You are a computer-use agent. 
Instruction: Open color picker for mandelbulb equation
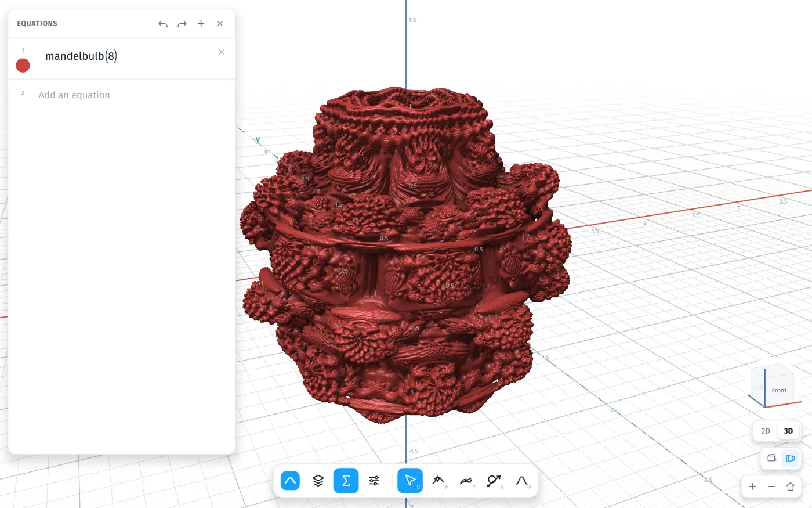23,66
